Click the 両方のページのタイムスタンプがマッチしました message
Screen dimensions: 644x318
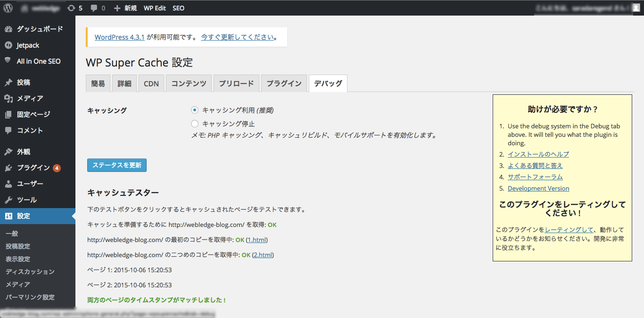(x=157, y=300)
